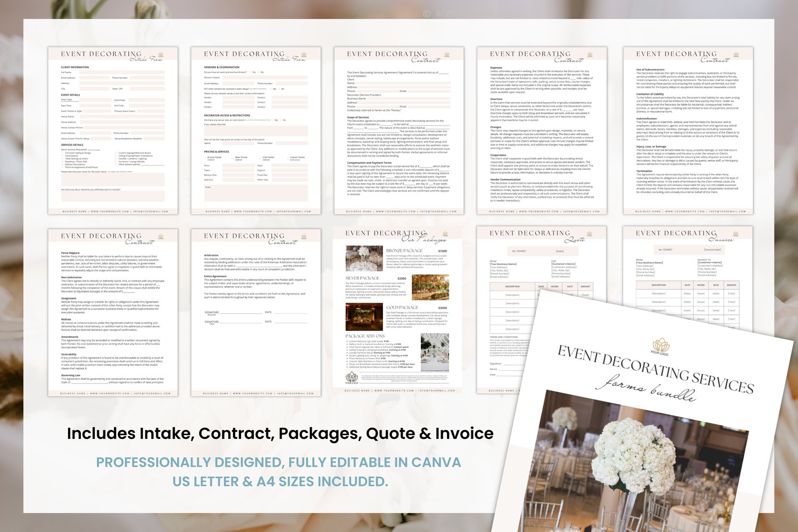Click the "PRICING & SERVICES" heading
Screen dimensions: 798x532
pyautogui.click(x=217, y=152)
